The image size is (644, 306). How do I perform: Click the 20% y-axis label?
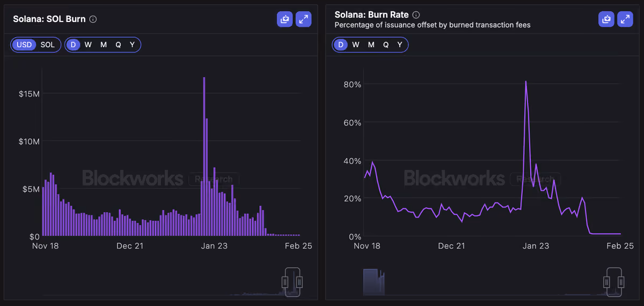353,199
